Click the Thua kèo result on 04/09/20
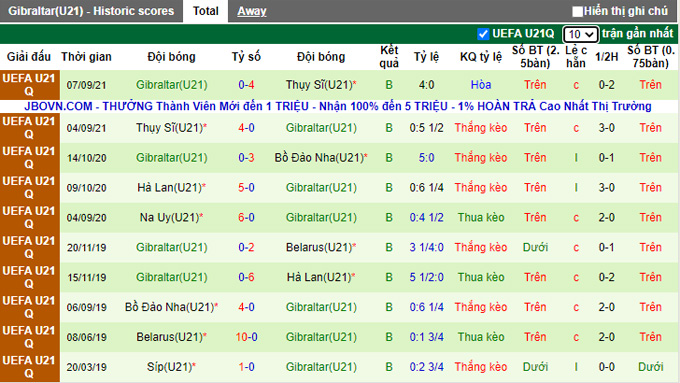The width and height of the screenshot is (680, 383). point(481,218)
